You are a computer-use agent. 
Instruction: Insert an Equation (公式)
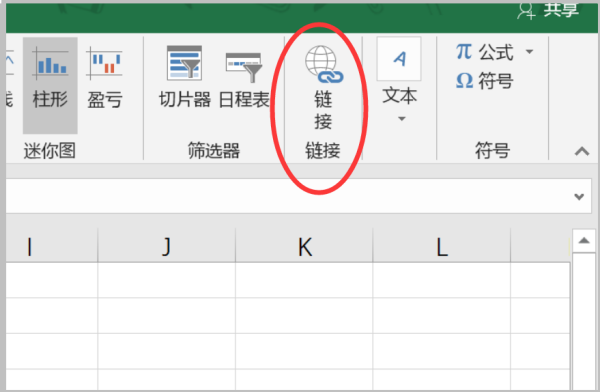pyautogui.click(x=484, y=52)
